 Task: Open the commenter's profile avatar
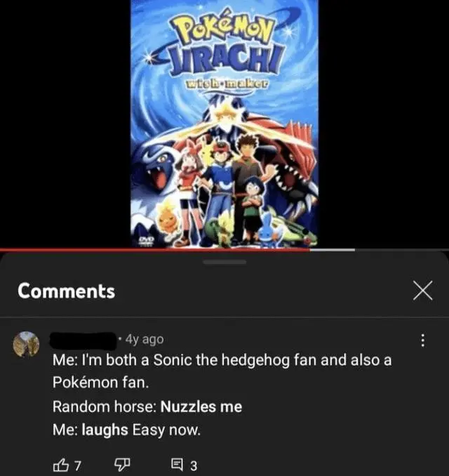(x=26, y=344)
